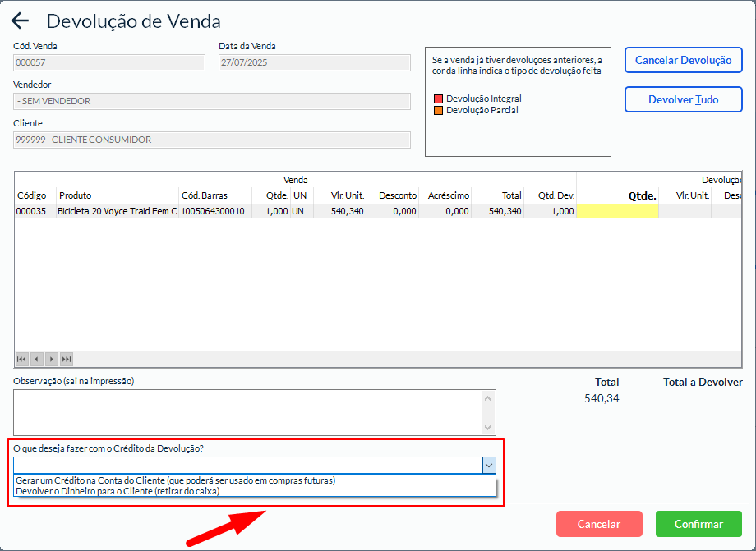Click the Devolver Tudo button
Viewport: 756px width, 551px height.
pyautogui.click(x=684, y=99)
